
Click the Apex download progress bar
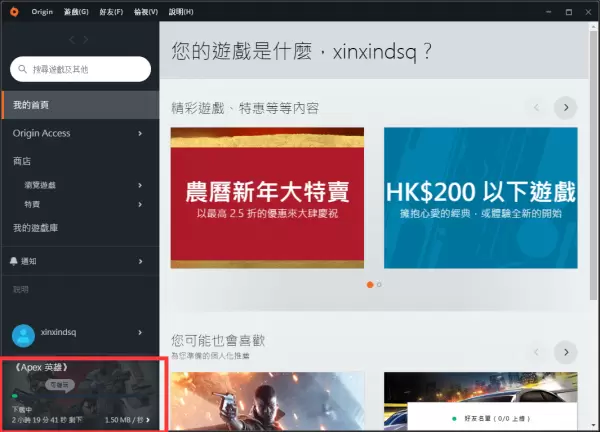[80, 396]
